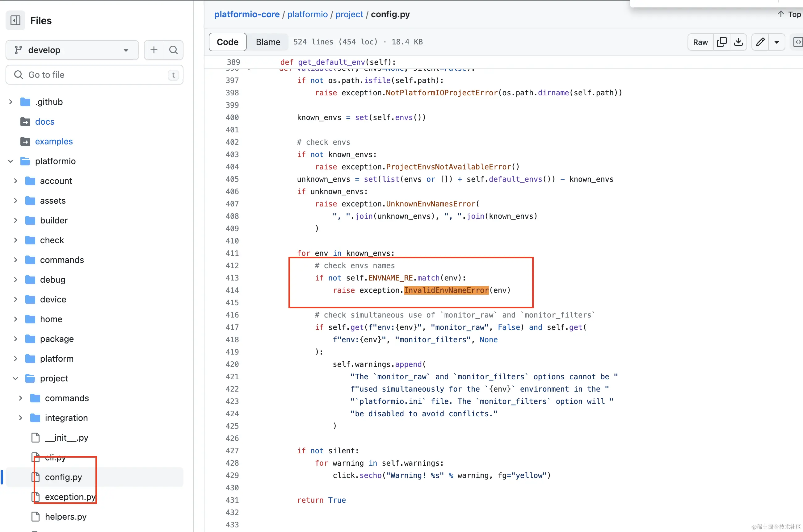Click the Raw button
803x532 pixels.
[700, 42]
